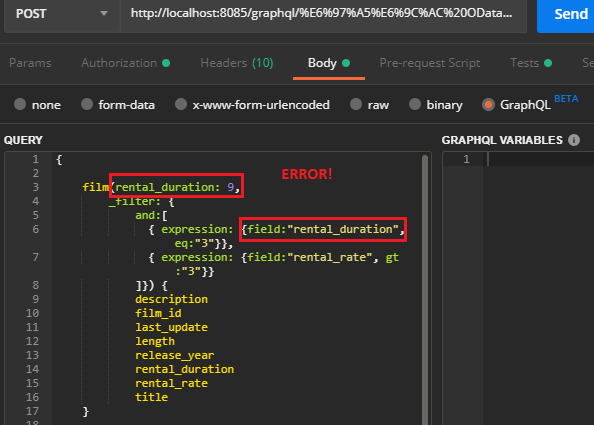This screenshot has width=594, height=425.
Task: Click the 'film' keyword on line 3
Action: click(95, 188)
